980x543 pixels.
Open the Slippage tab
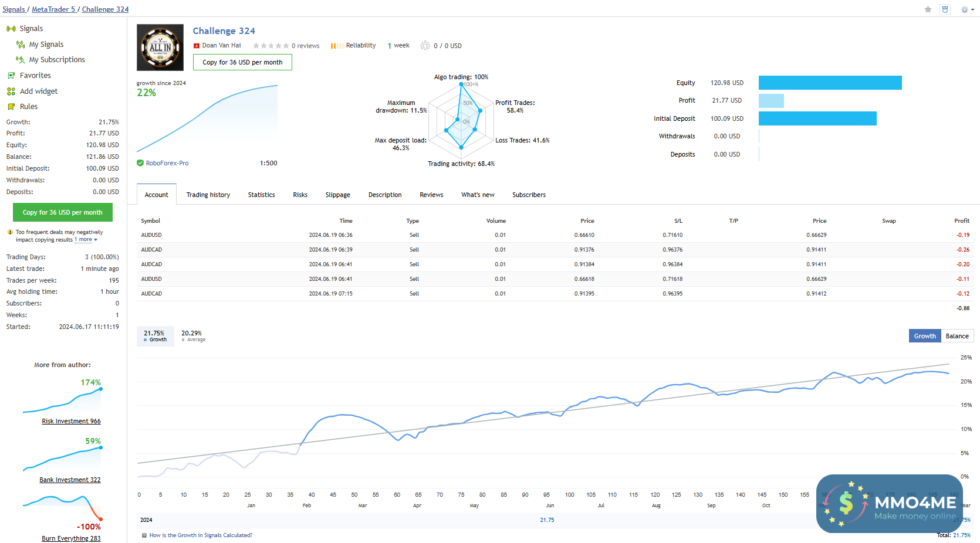[x=338, y=195]
